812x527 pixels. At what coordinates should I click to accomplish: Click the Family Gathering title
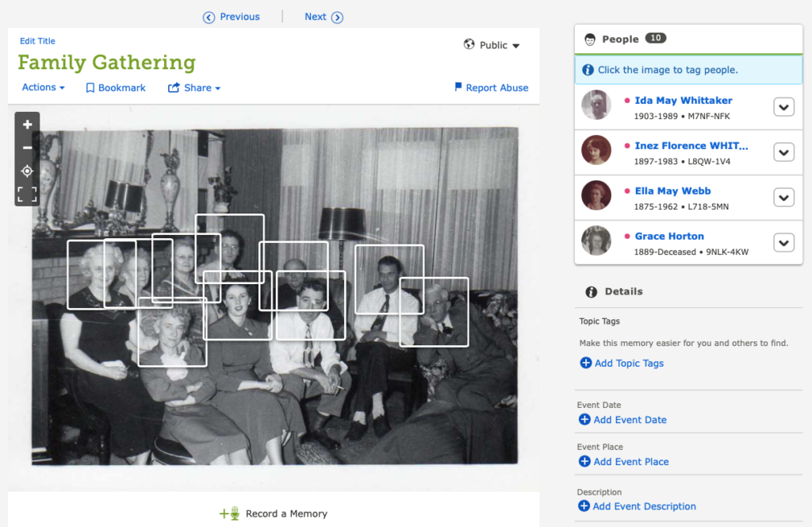coord(107,63)
